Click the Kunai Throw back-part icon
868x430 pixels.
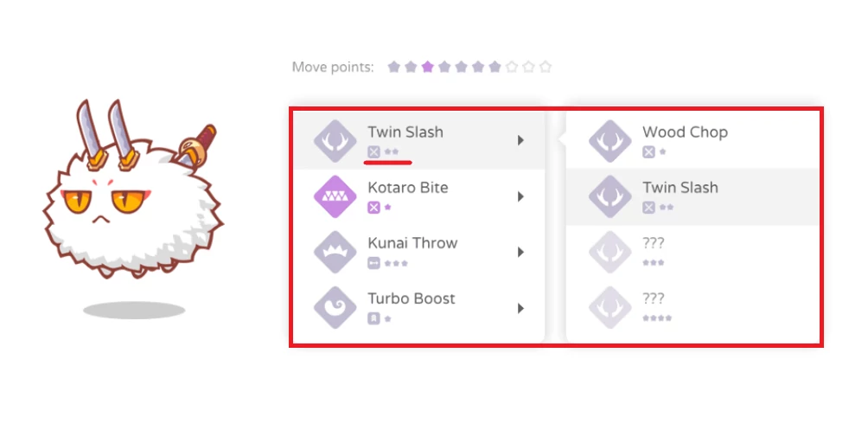click(x=335, y=253)
